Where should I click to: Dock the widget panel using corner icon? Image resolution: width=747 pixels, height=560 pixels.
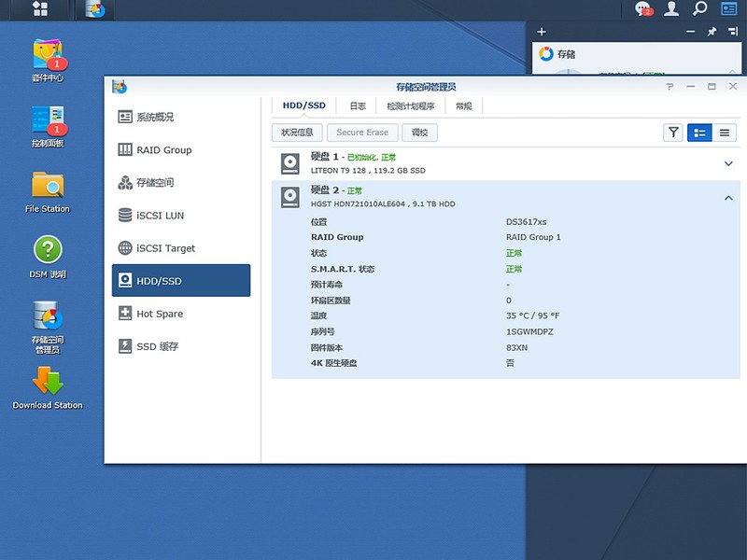coord(733,32)
